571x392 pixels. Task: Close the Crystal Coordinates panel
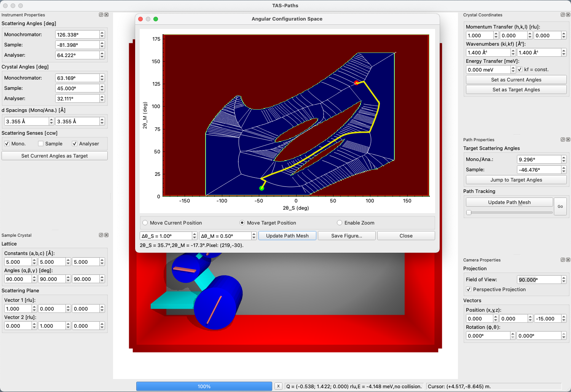click(568, 15)
